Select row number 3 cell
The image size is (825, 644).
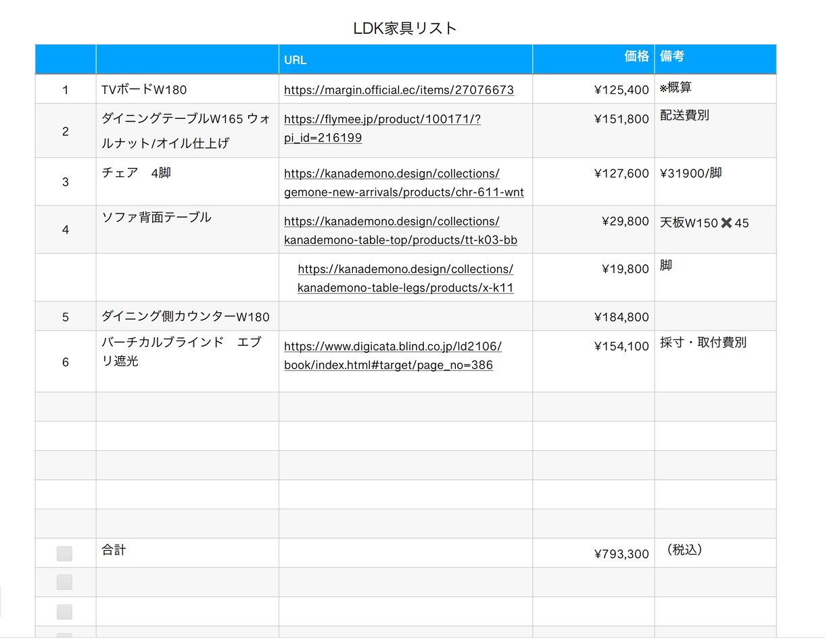[66, 182]
